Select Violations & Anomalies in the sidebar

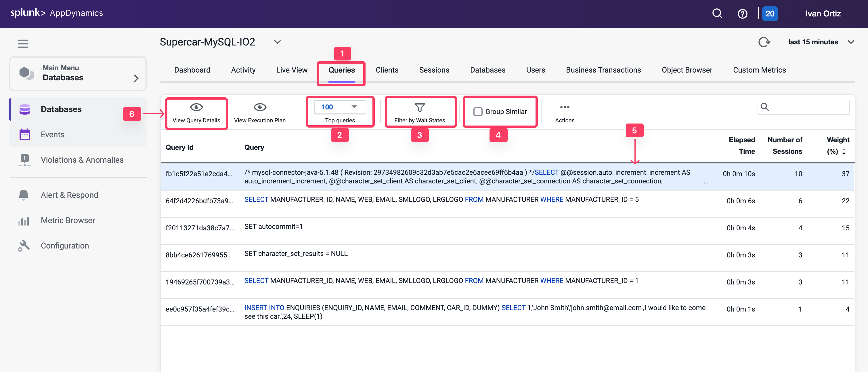(82, 160)
